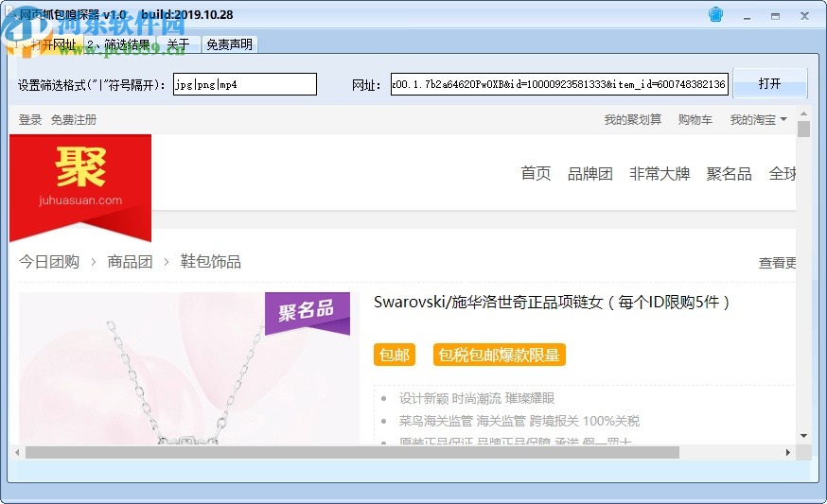Maximize the window
Screen dimensions: 827x504
pyautogui.click(x=775, y=16)
